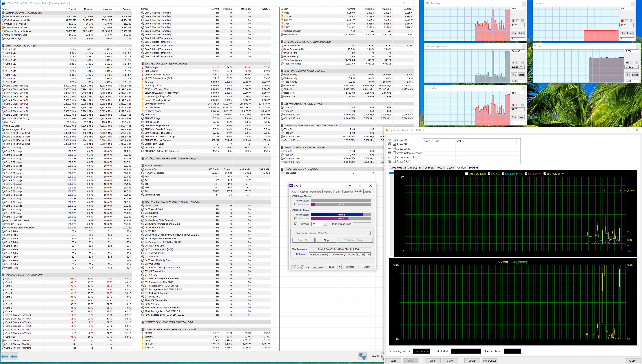The width and height of the screenshot is (642, 364).
Task: Click the Stress CPU icon in AIDA64
Action: point(389,140)
